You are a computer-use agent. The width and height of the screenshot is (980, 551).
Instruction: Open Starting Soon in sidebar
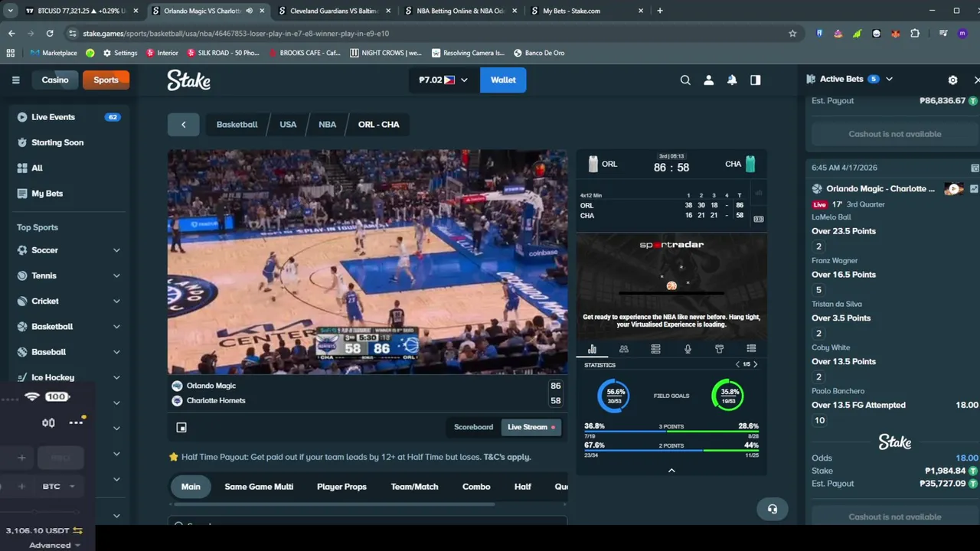pyautogui.click(x=68, y=142)
